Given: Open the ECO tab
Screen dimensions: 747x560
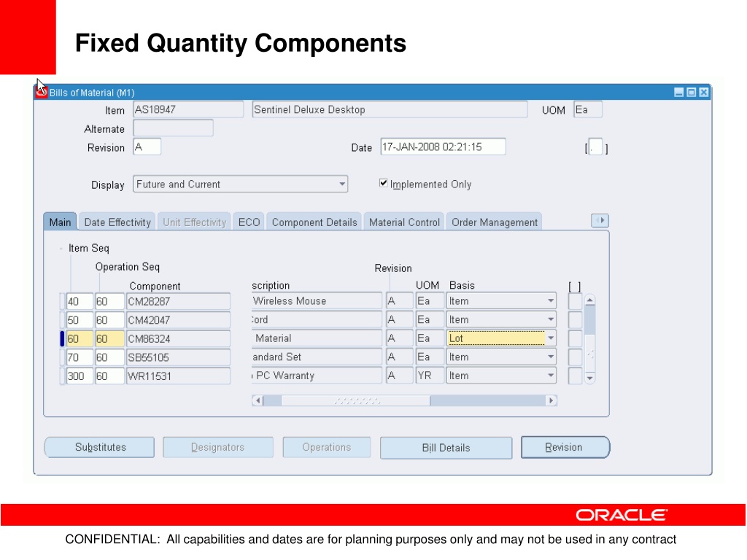Looking at the screenshot, I should pos(249,222).
